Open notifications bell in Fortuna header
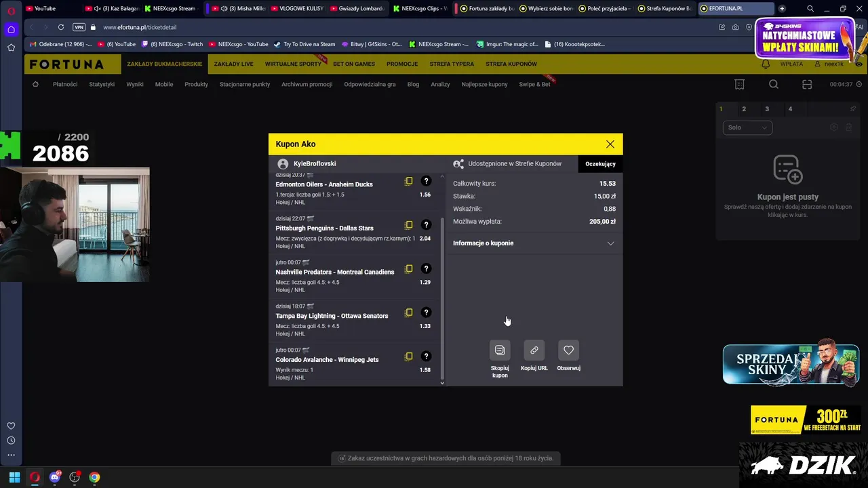The height and width of the screenshot is (488, 868). click(766, 64)
